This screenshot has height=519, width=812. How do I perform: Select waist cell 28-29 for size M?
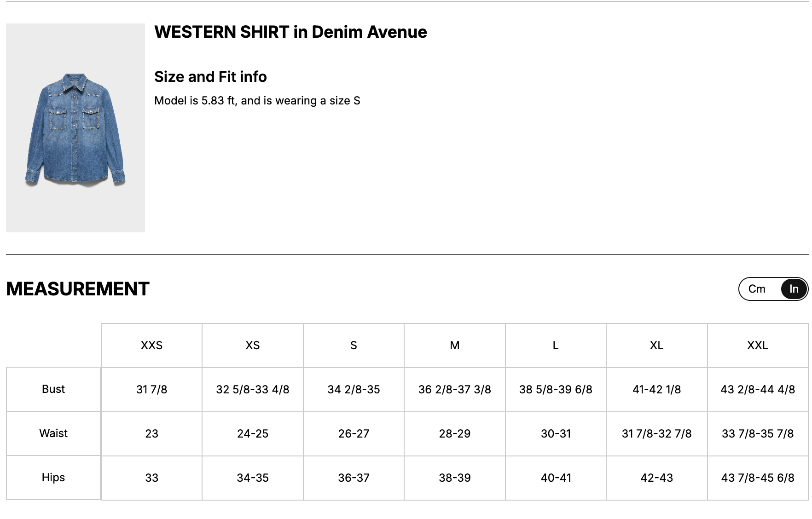455,434
